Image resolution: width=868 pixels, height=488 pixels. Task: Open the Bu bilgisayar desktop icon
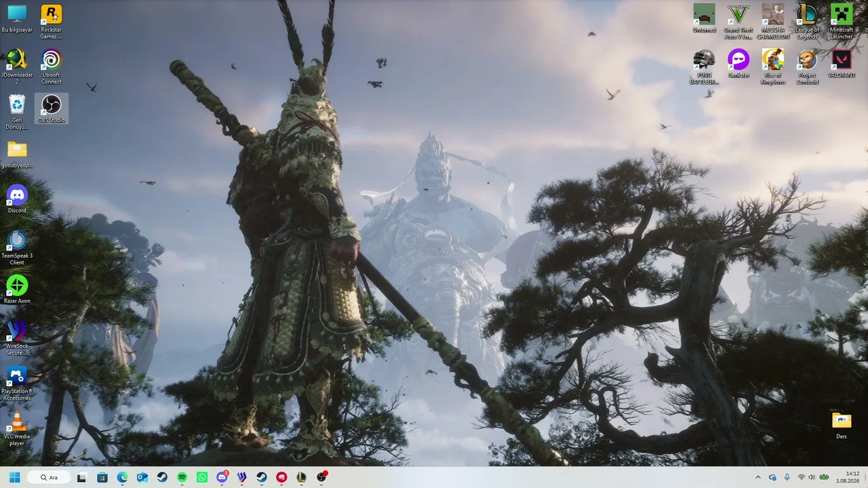pyautogui.click(x=17, y=19)
